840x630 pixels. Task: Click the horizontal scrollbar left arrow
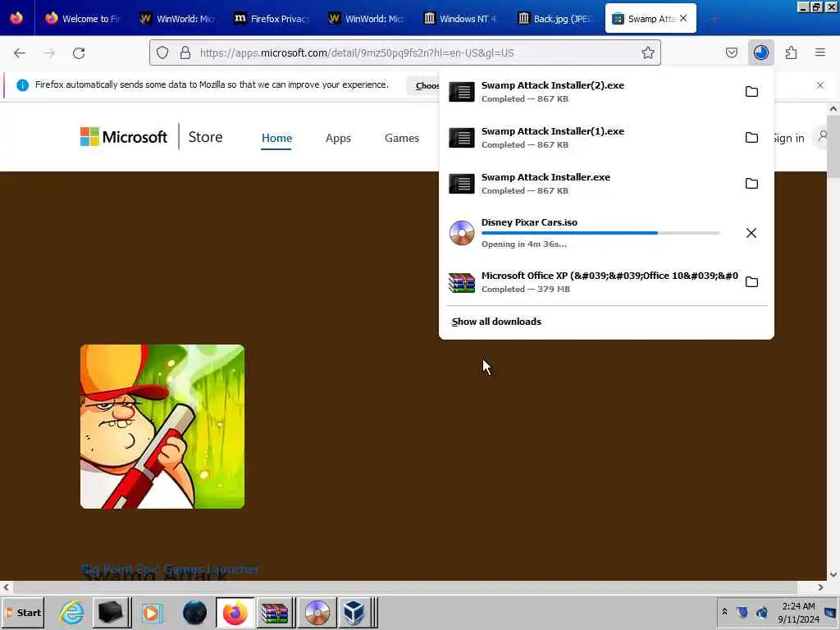[x=6, y=587]
